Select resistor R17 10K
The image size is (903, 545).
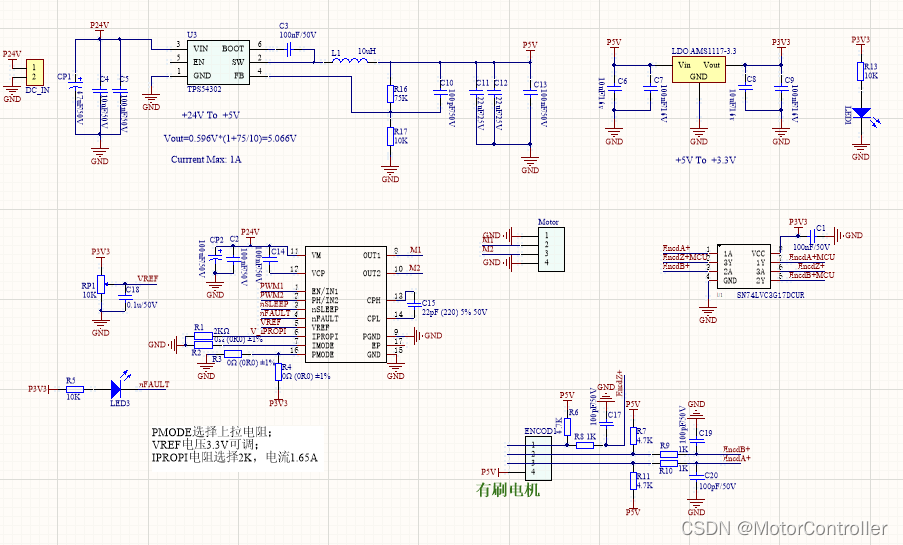390,137
